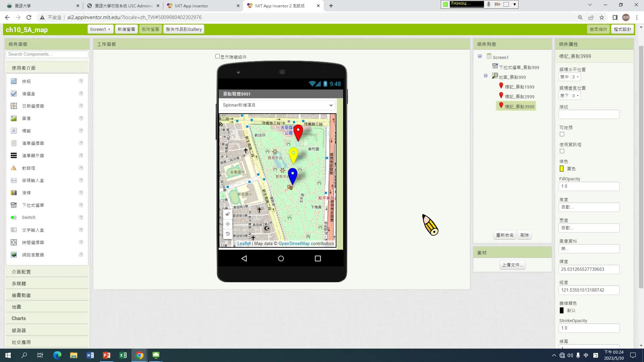Click the map lock icon control

pos(228,214)
